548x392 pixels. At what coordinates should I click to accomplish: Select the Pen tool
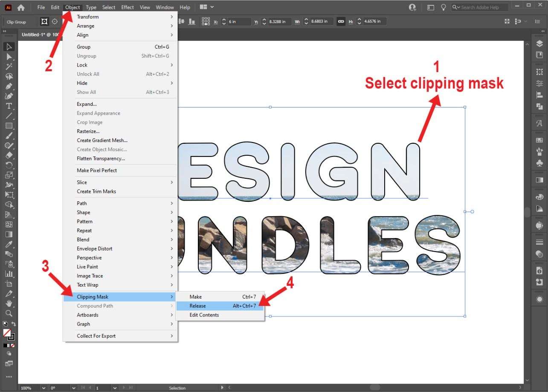(x=9, y=86)
